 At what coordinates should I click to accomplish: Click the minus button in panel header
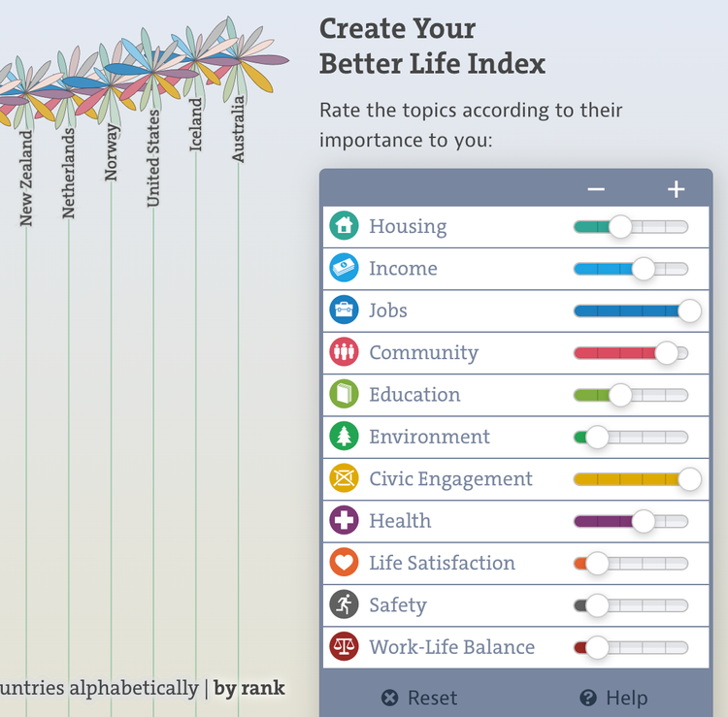[596, 189]
